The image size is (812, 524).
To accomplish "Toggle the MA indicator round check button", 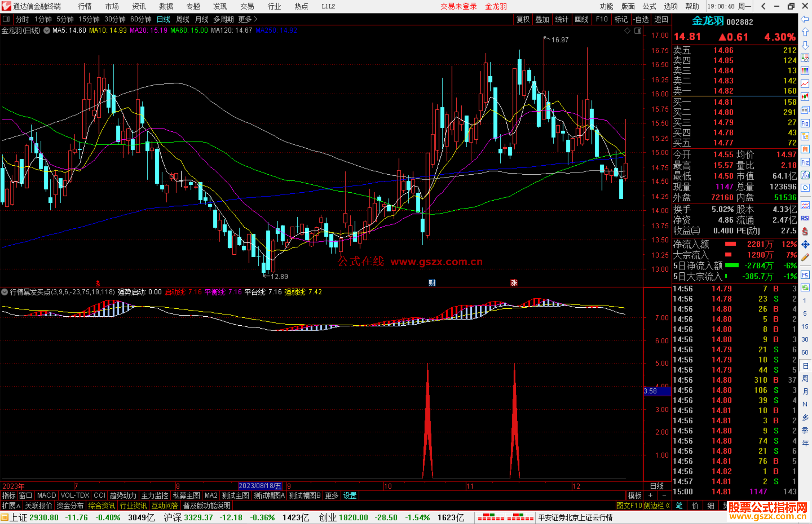I will coord(47,31).
